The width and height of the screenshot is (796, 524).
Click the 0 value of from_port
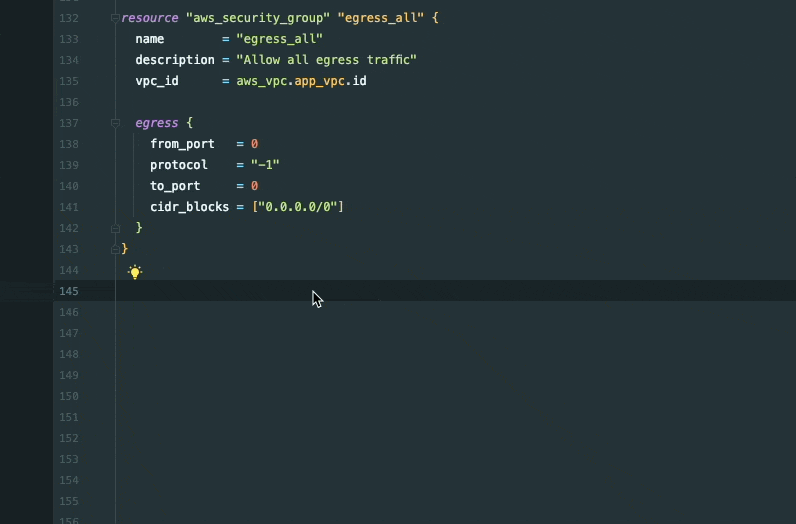pyautogui.click(x=254, y=144)
